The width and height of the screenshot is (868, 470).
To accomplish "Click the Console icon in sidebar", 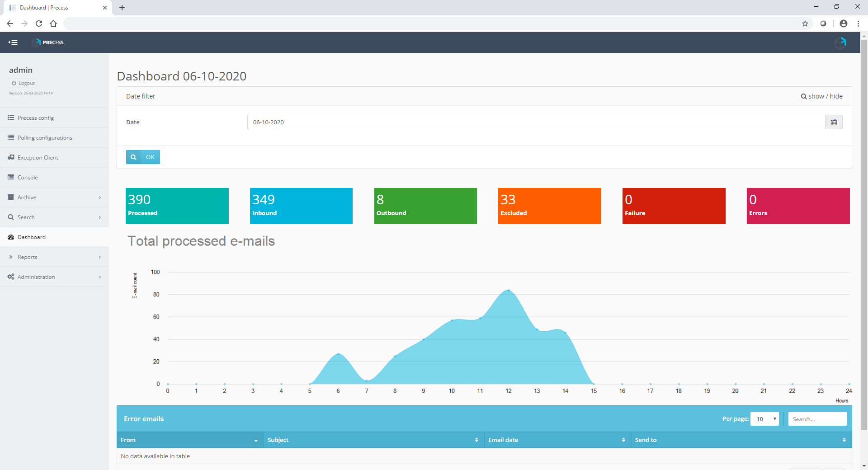I will click(11, 178).
